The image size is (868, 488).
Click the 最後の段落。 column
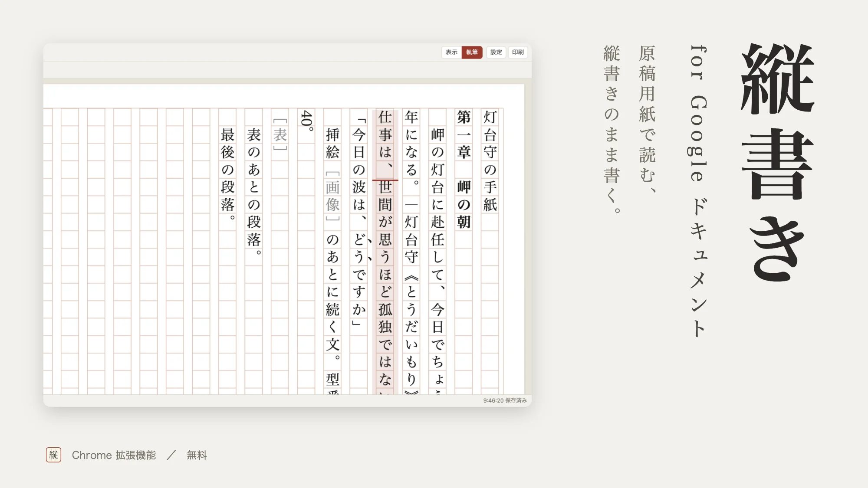pyautogui.click(x=228, y=174)
